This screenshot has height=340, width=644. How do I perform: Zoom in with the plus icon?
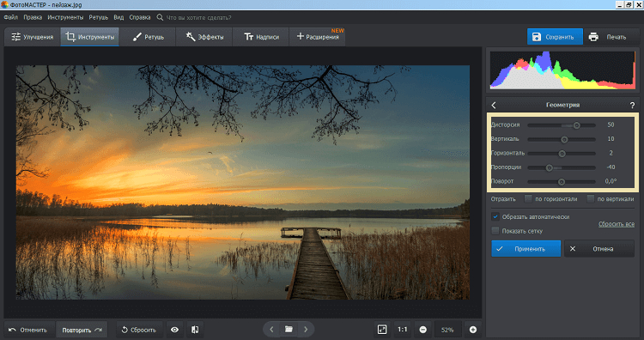click(x=473, y=330)
